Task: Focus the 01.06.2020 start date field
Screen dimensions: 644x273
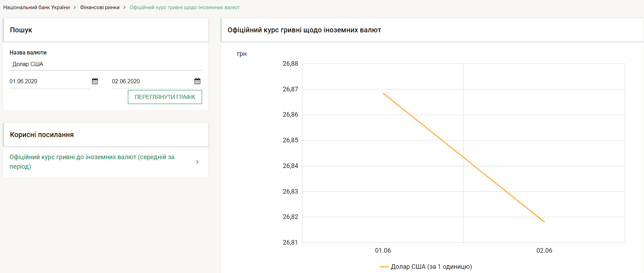Action: (x=50, y=82)
